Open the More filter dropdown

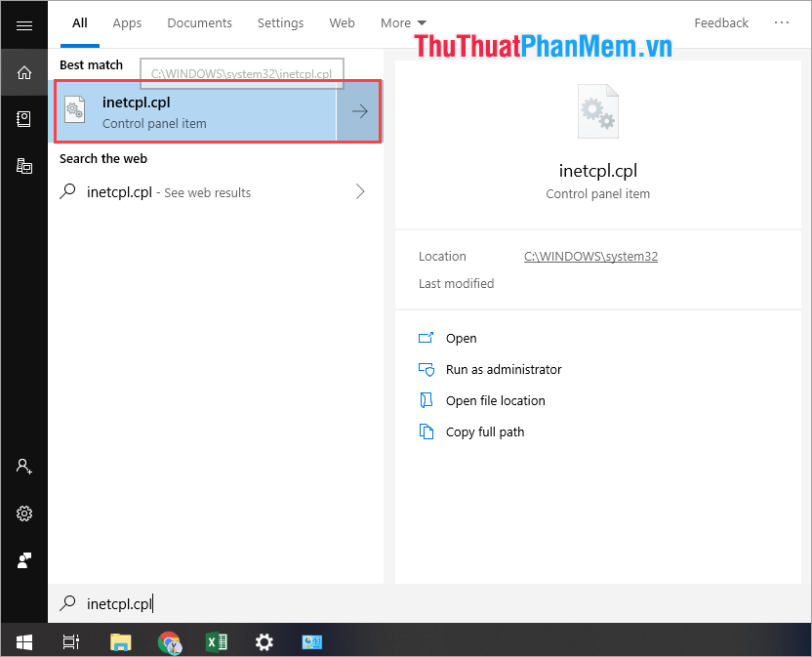pyautogui.click(x=402, y=22)
